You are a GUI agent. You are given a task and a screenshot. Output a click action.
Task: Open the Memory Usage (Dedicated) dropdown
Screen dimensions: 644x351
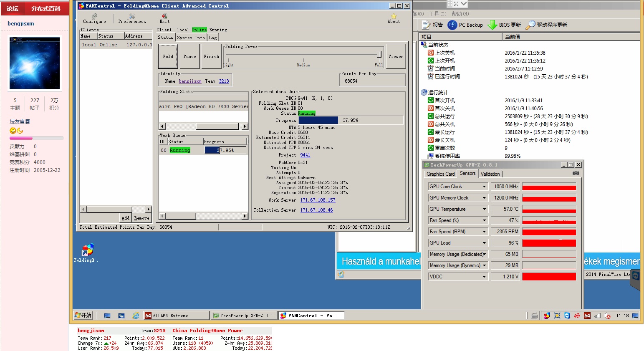[485, 254]
